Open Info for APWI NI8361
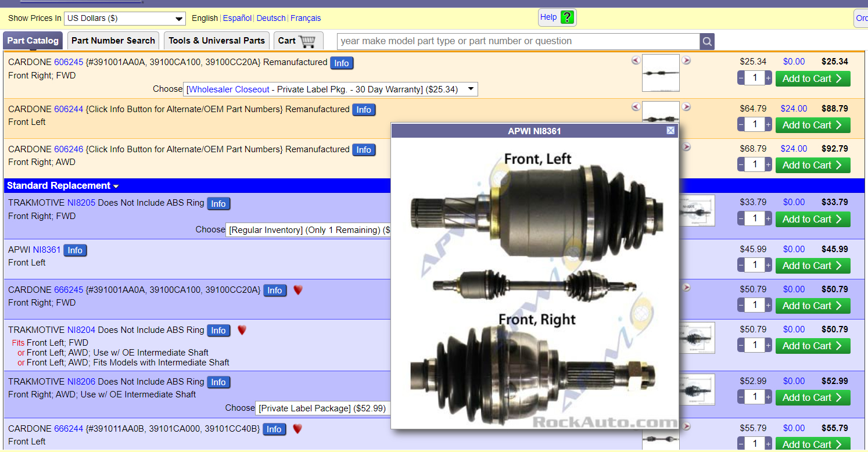Image resolution: width=868 pixels, height=452 pixels. (x=75, y=250)
